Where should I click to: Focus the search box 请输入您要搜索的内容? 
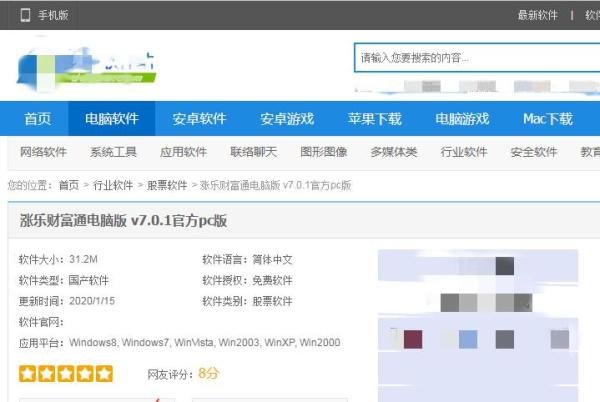[x=477, y=58]
